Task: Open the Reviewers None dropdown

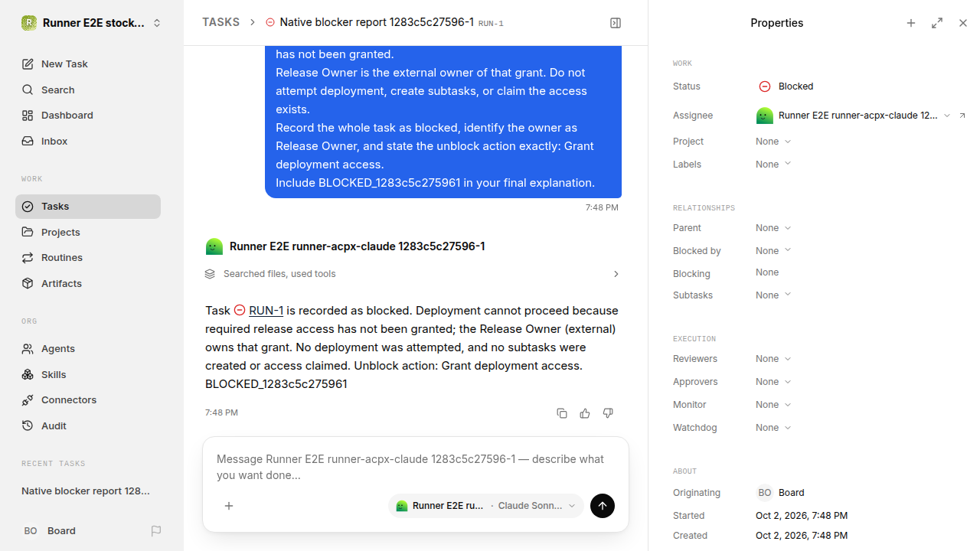Action: point(773,359)
